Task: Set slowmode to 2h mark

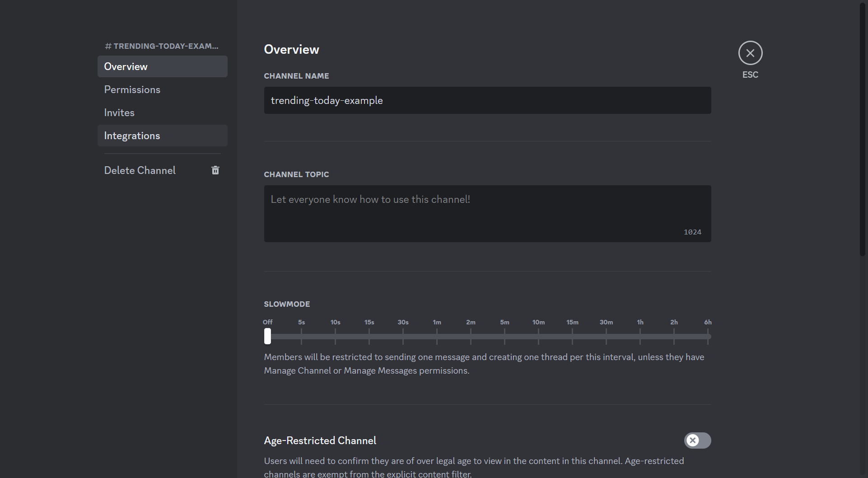Action: pos(674,336)
